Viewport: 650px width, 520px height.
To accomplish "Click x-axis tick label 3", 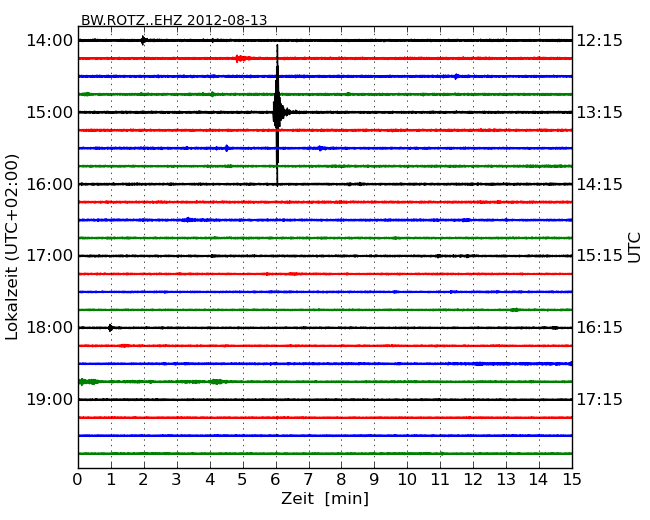I will [177, 480].
